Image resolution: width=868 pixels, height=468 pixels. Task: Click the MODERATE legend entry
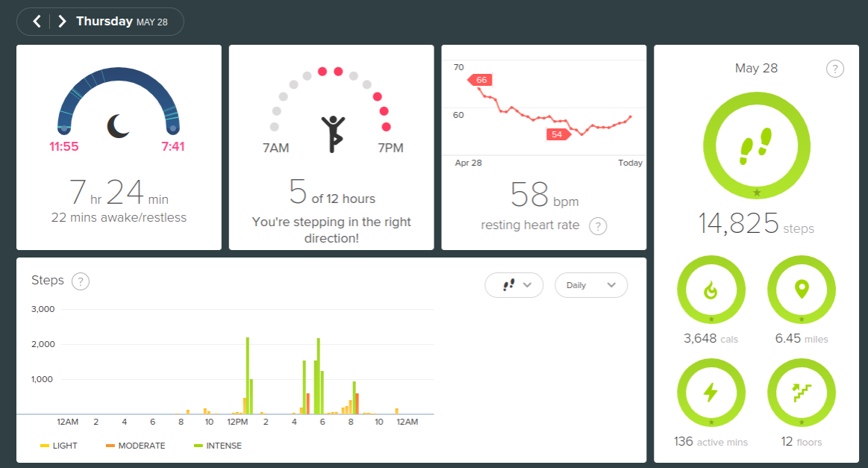click(x=135, y=446)
